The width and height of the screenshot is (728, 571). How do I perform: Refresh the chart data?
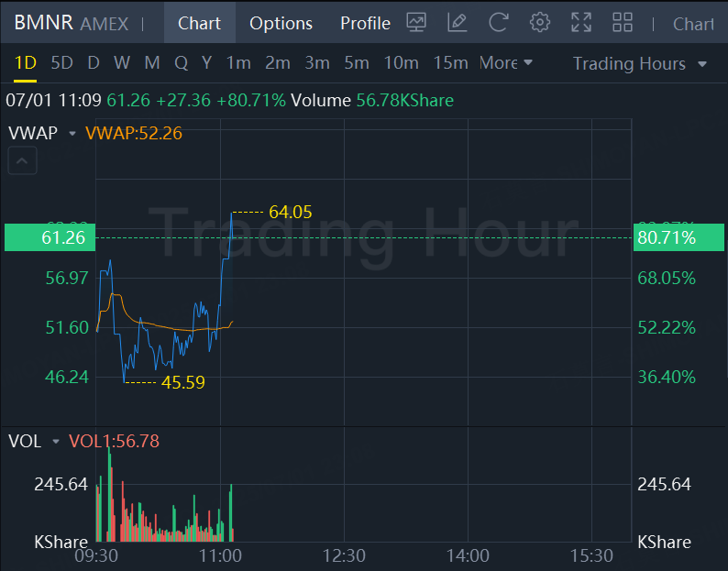click(x=499, y=23)
